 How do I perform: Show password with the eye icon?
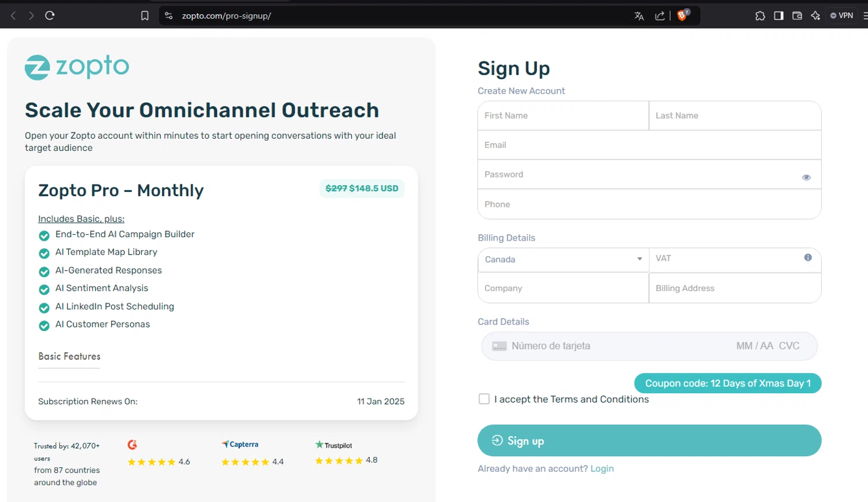(806, 178)
